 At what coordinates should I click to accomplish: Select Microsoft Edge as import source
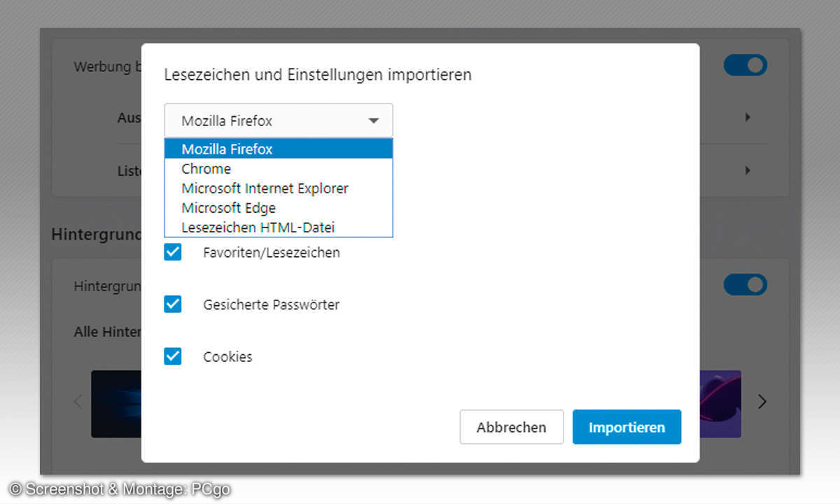pyautogui.click(x=279, y=208)
